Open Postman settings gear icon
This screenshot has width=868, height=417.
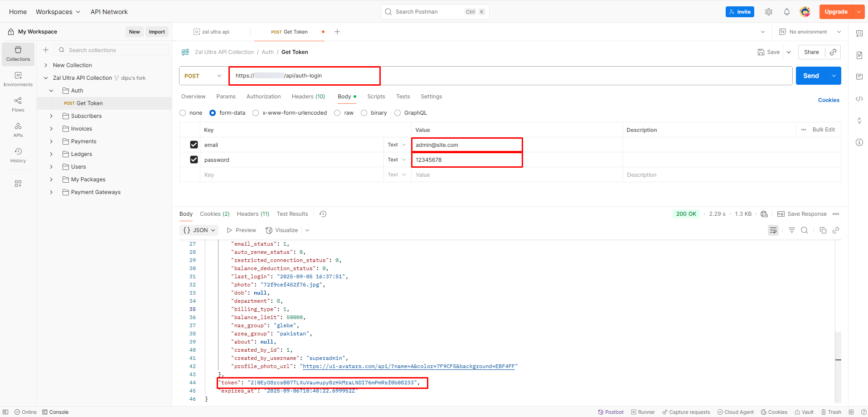coord(769,12)
